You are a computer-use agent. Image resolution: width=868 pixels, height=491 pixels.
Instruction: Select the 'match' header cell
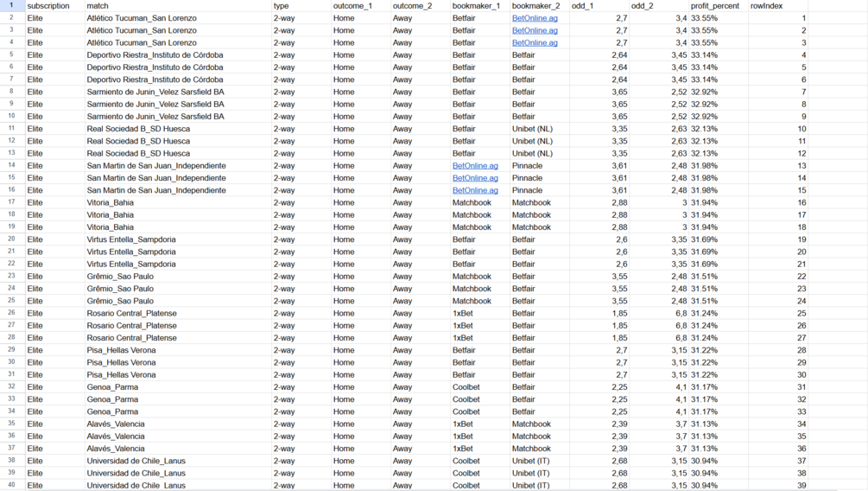tap(178, 6)
